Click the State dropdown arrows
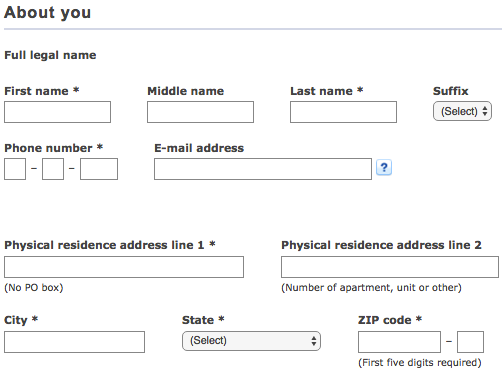Viewport: 502px width, 372px height. point(314,341)
